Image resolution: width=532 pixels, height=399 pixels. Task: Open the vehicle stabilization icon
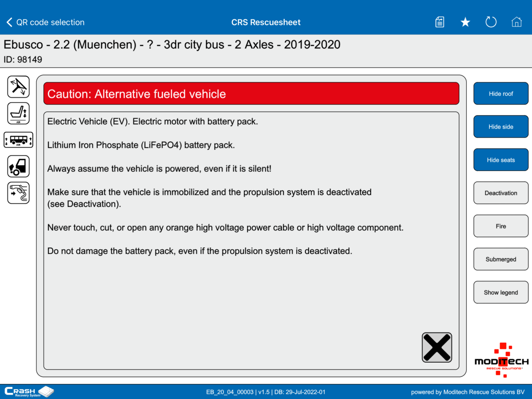pos(18,166)
